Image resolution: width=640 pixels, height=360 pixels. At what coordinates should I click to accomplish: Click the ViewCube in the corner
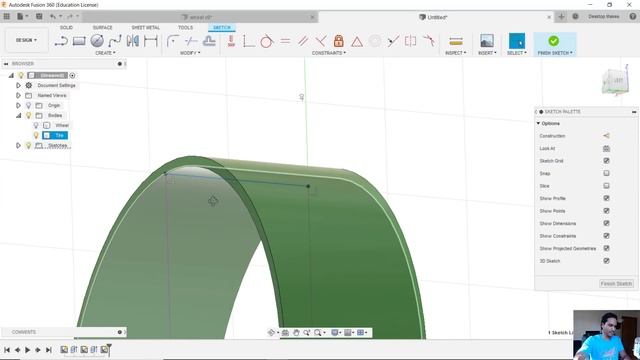point(616,80)
